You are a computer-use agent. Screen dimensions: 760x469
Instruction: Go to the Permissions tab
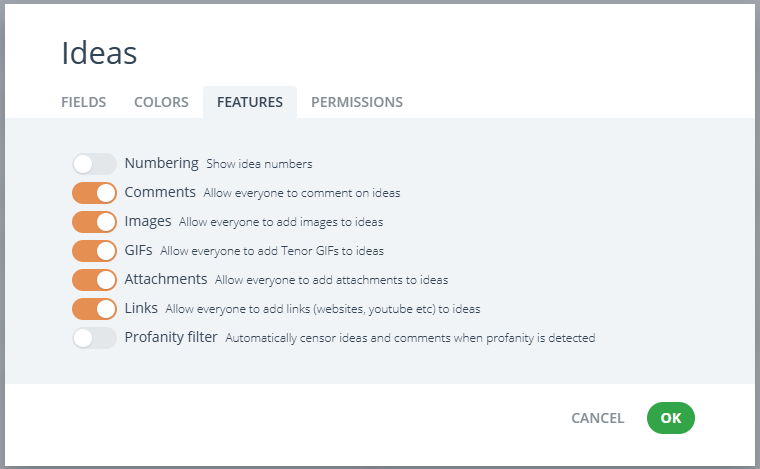(x=357, y=102)
